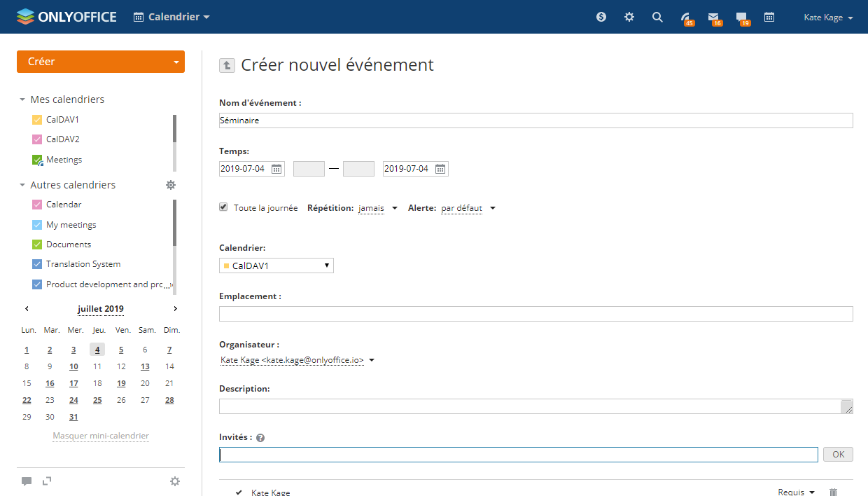Open the Répétition jamais dropdown
Screen dimensions: 868x496
[x=378, y=208]
